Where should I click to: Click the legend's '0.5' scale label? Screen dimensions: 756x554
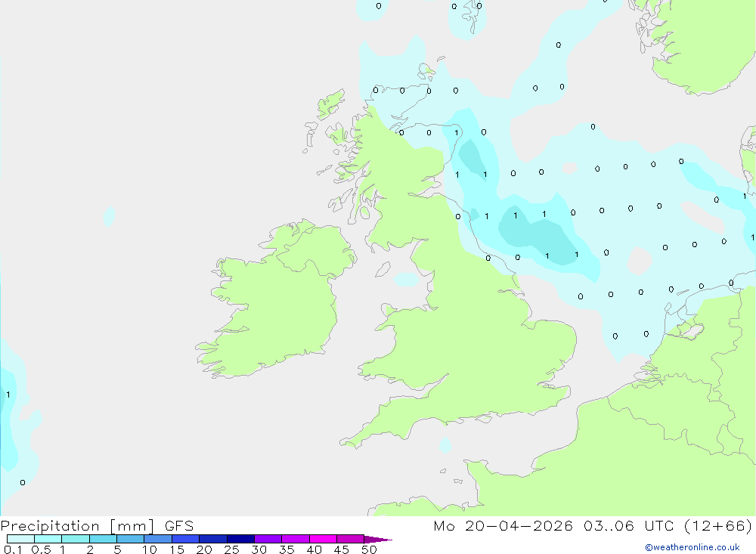pos(41,549)
